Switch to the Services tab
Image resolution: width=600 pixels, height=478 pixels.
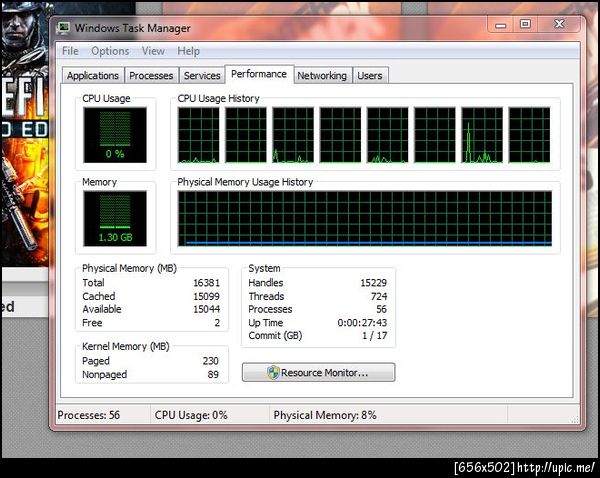click(202, 75)
